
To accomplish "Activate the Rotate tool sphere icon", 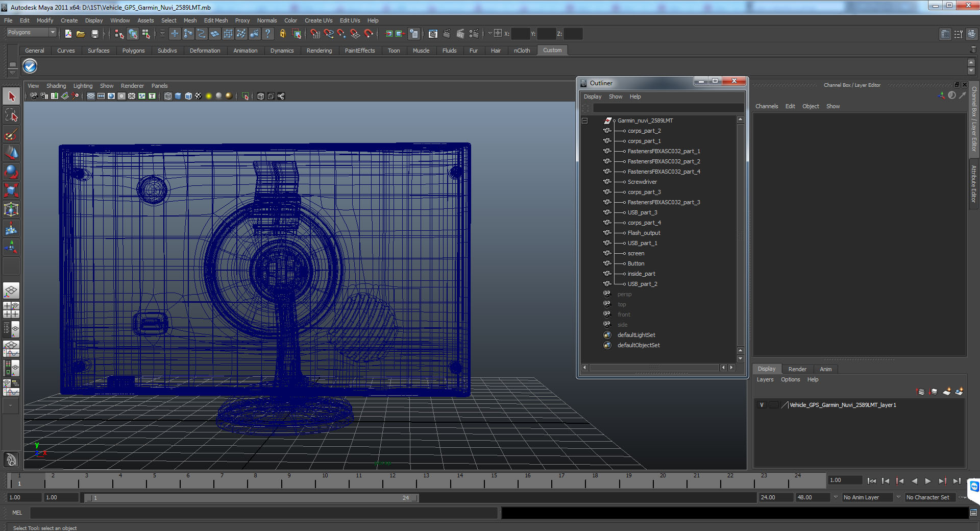I will 11,172.
